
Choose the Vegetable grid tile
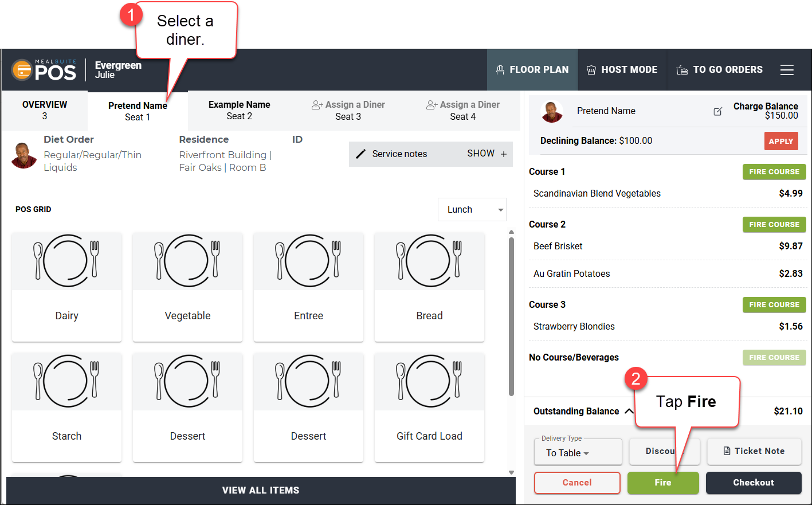(187, 287)
